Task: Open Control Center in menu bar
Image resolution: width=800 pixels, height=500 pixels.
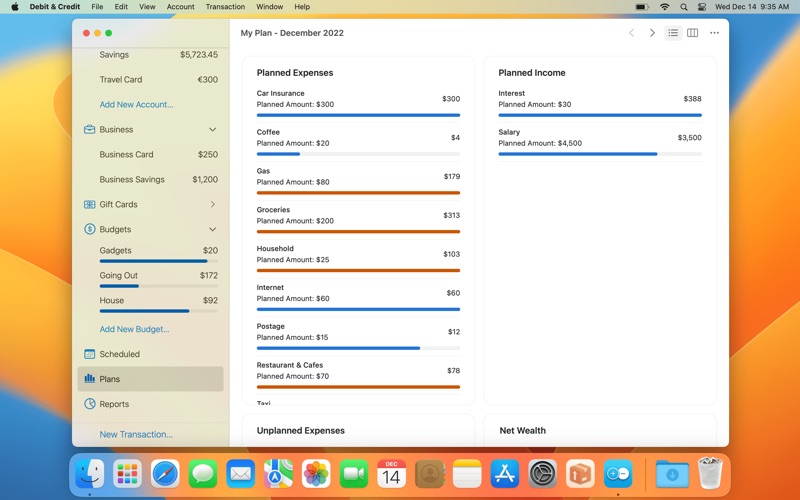Action: 702,7
